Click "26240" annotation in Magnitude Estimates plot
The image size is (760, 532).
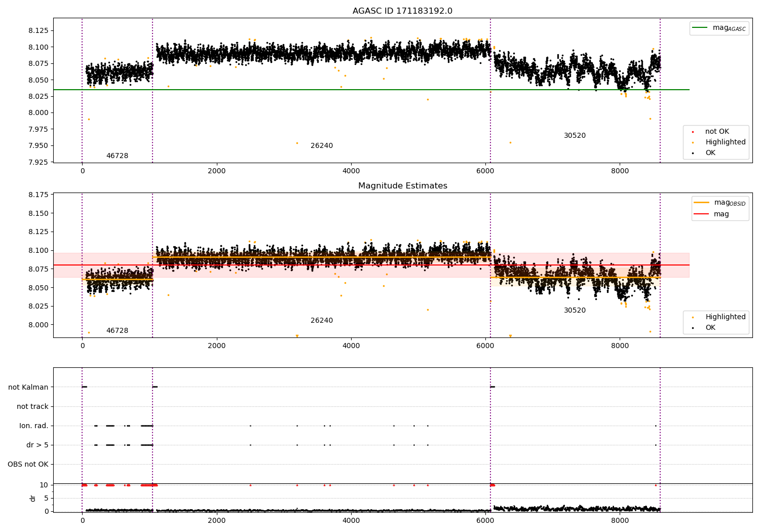tap(322, 321)
